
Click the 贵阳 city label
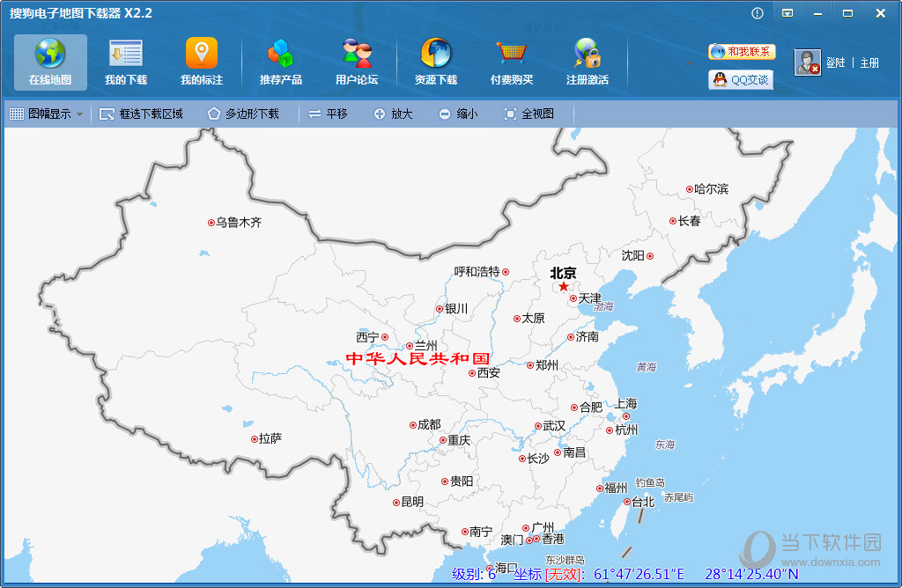[x=462, y=481]
